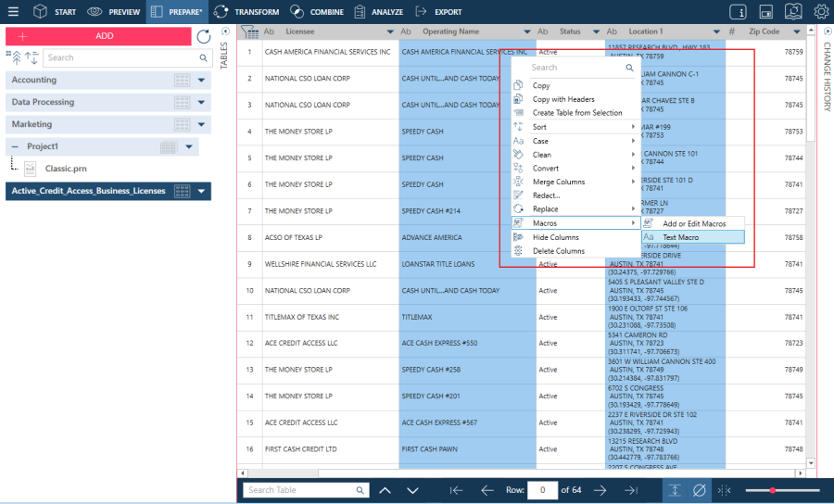Viewport: 834px width, 504px height.
Task: Open the Project1 dropdown arrow
Action: click(x=189, y=146)
